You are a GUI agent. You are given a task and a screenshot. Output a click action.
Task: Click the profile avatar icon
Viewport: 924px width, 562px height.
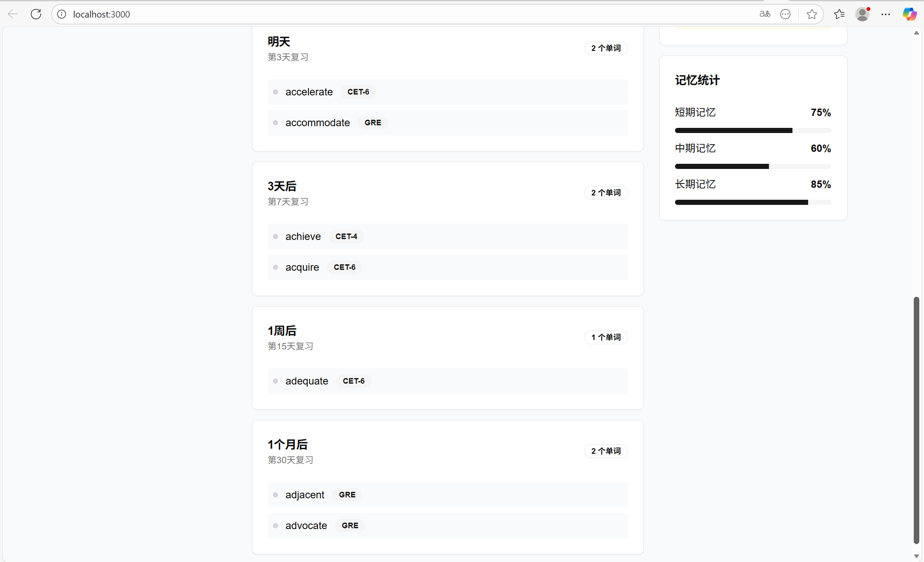pyautogui.click(x=862, y=14)
